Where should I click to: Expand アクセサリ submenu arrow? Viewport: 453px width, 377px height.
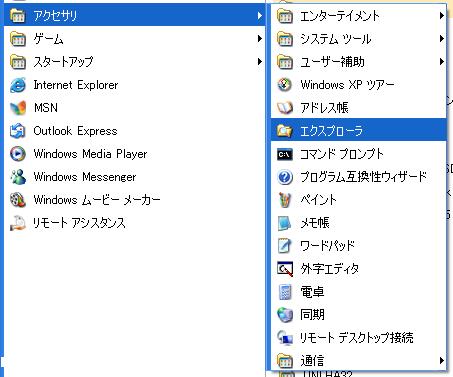pyautogui.click(x=260, y=16)
